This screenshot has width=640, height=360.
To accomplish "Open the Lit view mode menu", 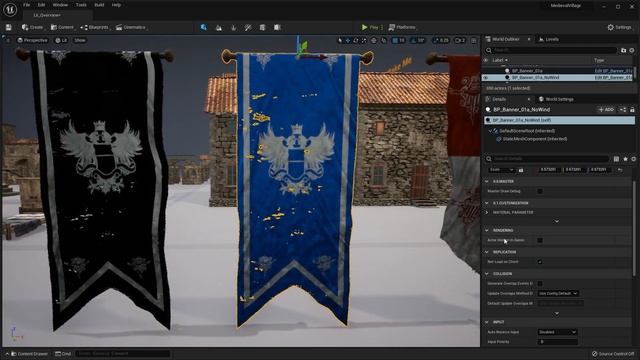I will pos(61,40).
